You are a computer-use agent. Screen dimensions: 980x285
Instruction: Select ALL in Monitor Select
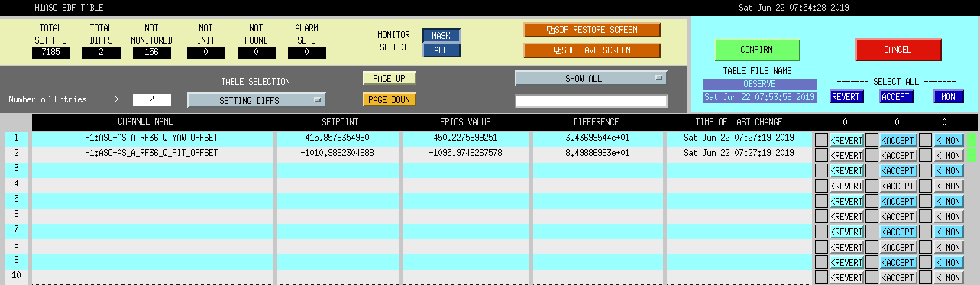[441, 50]
